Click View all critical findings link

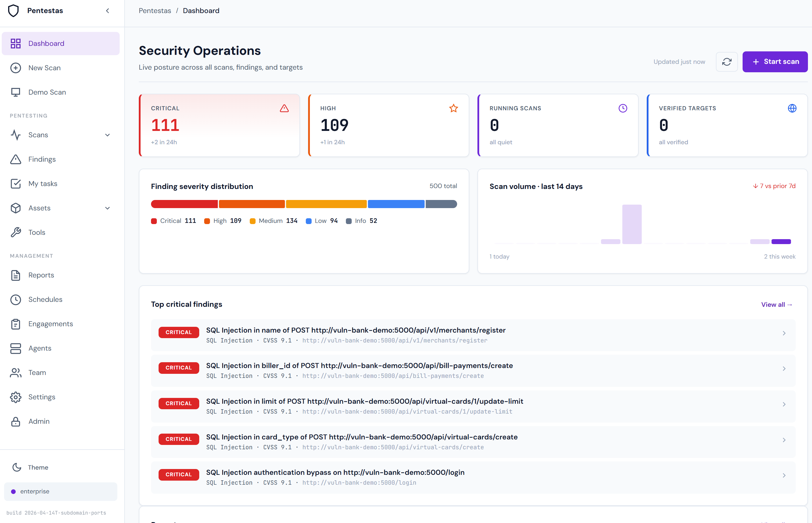coord(777,305)
